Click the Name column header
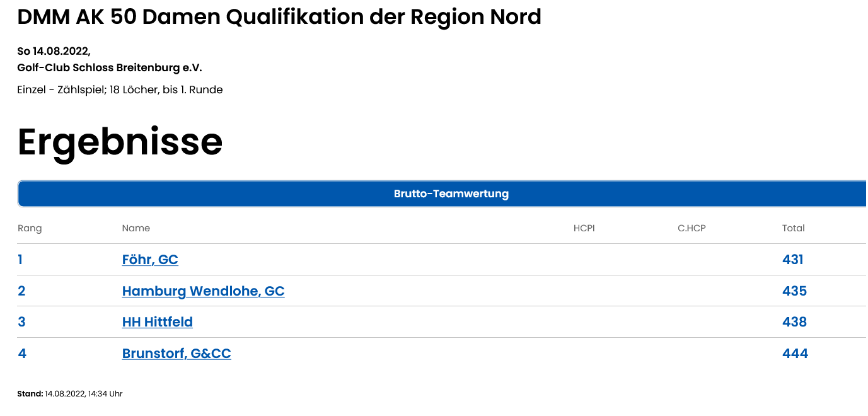The width and height of the screenshot is (868, 416). (x=136, y=228)
